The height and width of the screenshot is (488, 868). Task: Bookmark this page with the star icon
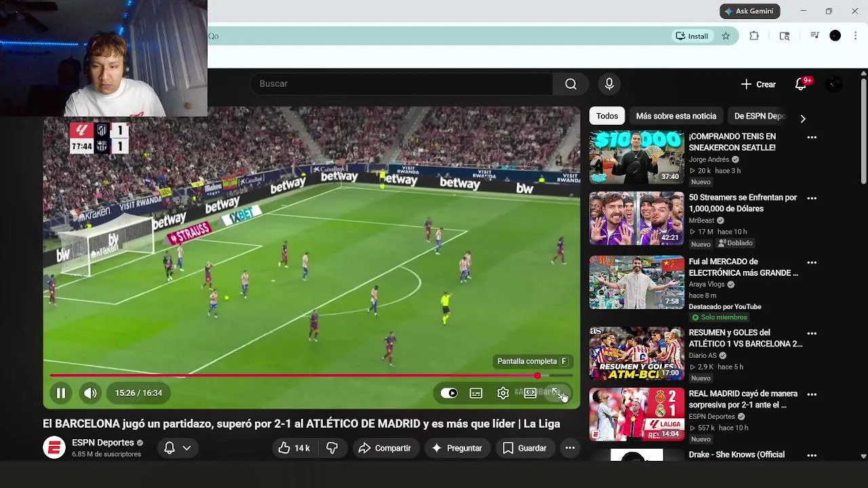(x=726, y=36)
